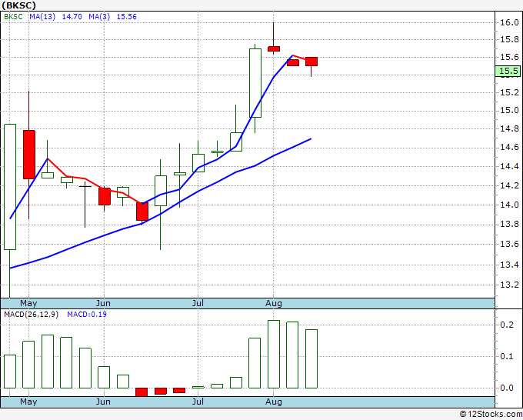523x420 pixels.
Task: Click Jul on the price chart time axis
Action: tap(198, 304)
